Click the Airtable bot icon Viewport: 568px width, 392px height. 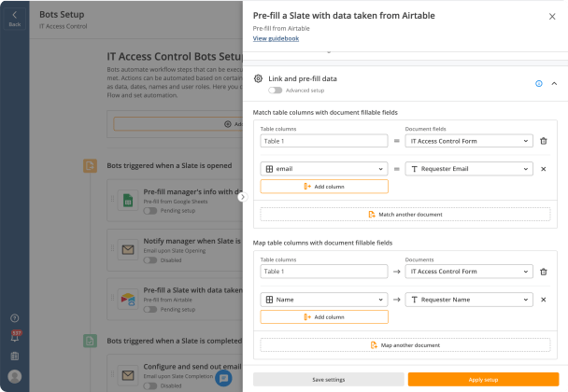(128, 299)
